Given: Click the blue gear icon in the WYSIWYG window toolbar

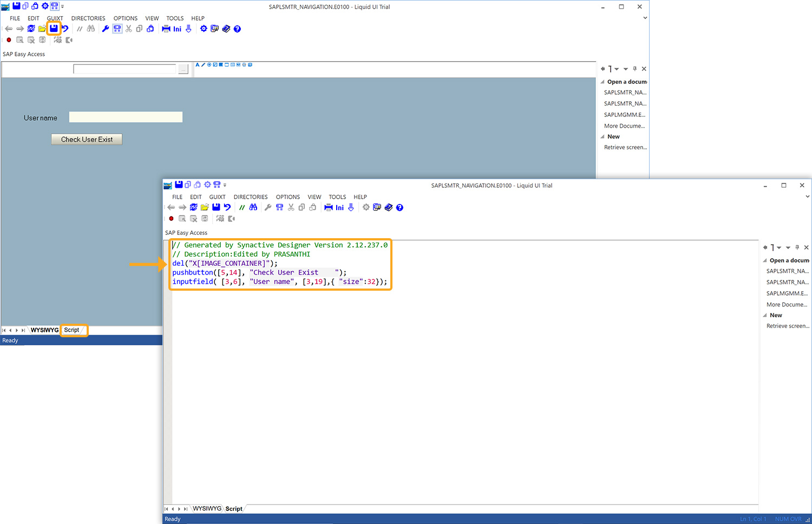Looking at the screenshot, I should tap(204, 29).
